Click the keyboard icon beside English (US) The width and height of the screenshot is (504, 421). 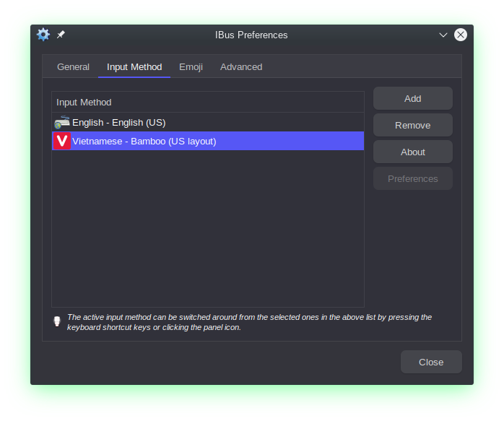click(x=62, y=122)
